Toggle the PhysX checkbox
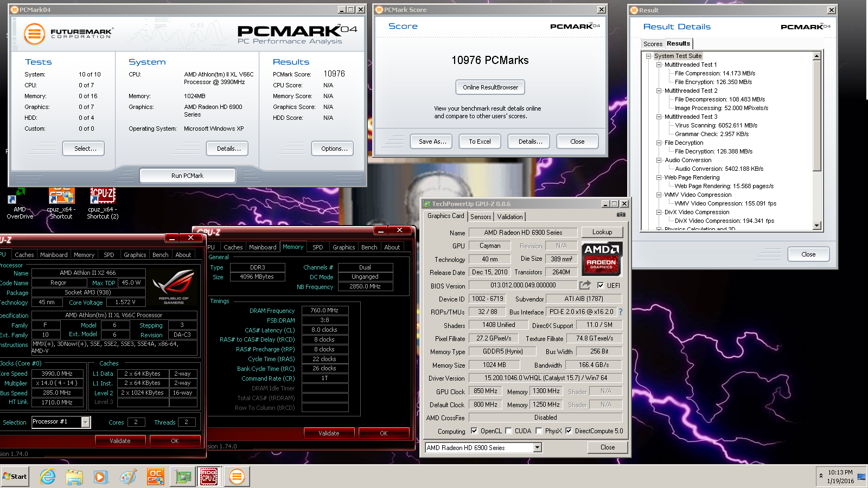Screen dimensions: 868x488 tap(539, 431)
